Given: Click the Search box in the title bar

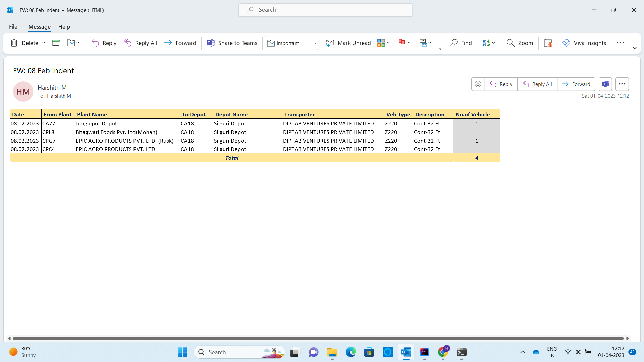Looking at the screenshot, I should [x=325, y=10].
